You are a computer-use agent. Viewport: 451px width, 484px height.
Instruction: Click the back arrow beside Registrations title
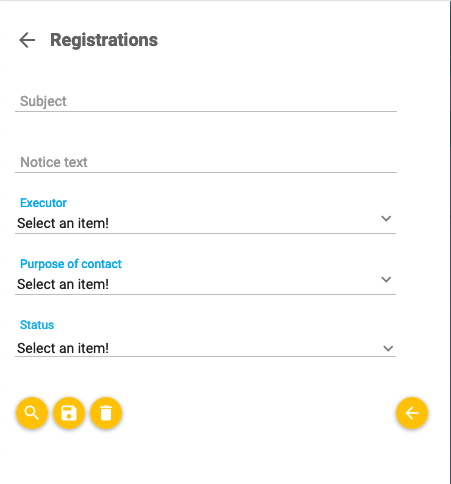[27, 40]
